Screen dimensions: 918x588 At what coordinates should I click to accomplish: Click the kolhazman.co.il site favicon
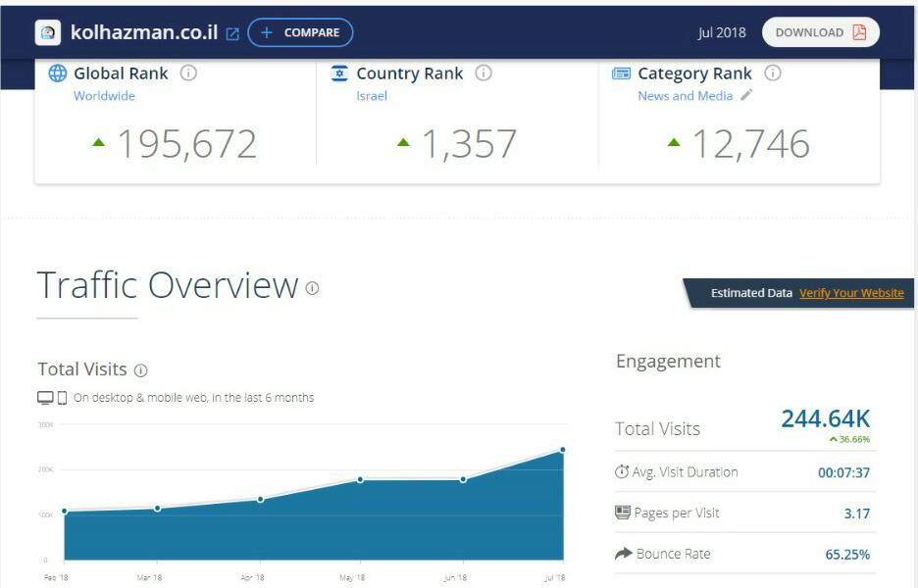click(48, 32)
